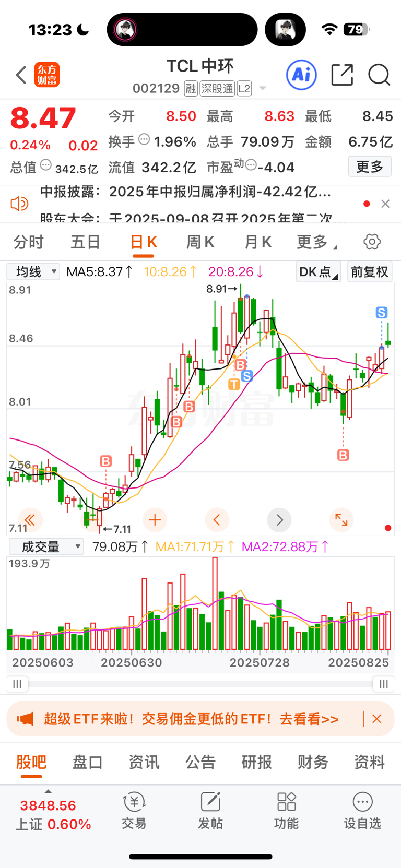This screenshot has height=868, width=401.
Task: Grab left range slider handle
Action: point(18,684)
